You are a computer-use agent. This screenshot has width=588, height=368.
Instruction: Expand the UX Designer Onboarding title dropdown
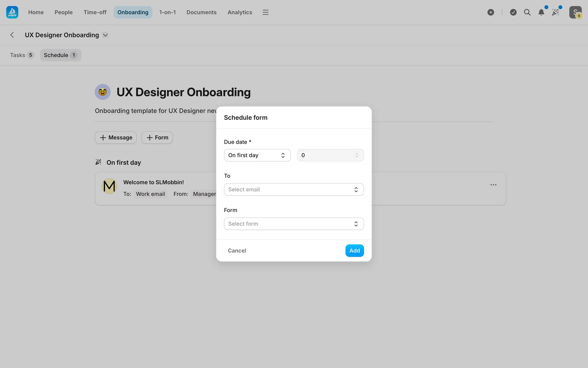105,35
